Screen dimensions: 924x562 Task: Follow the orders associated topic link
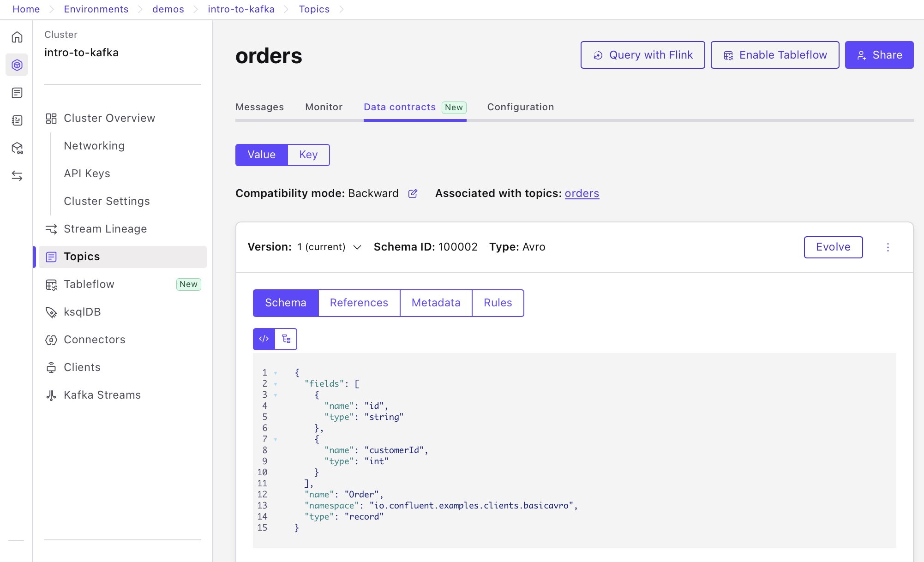point(582,193)
